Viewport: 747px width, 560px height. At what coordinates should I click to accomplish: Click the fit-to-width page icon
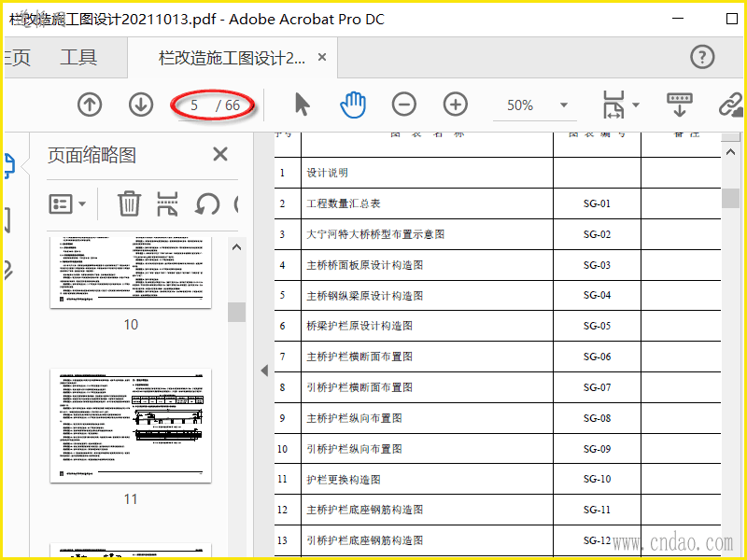[x=613, y=105]
